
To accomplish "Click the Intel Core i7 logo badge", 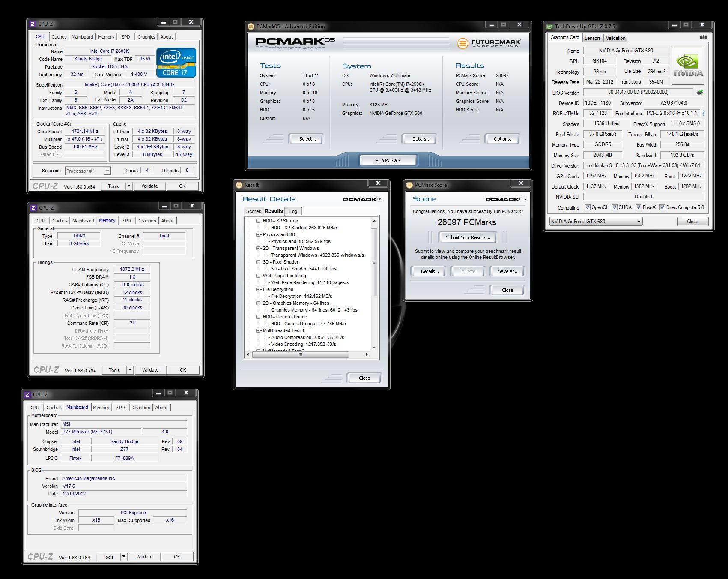I will click(x=176, y=63).
